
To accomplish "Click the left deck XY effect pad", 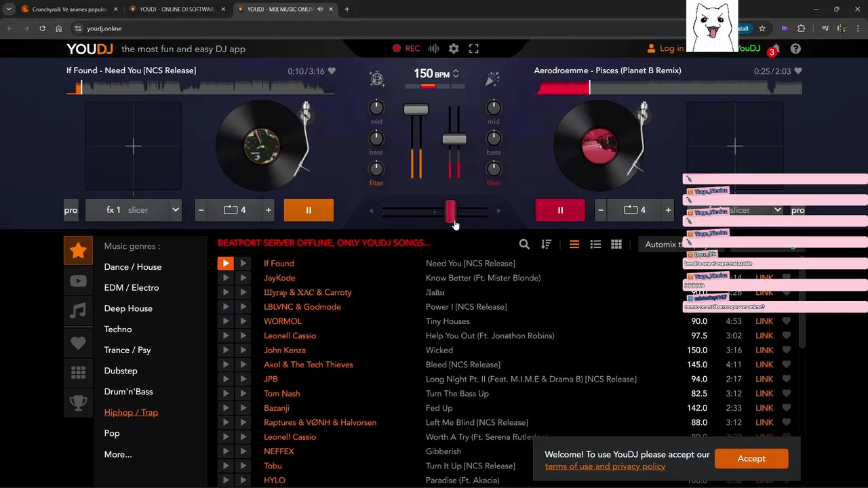I will (133, 146).
